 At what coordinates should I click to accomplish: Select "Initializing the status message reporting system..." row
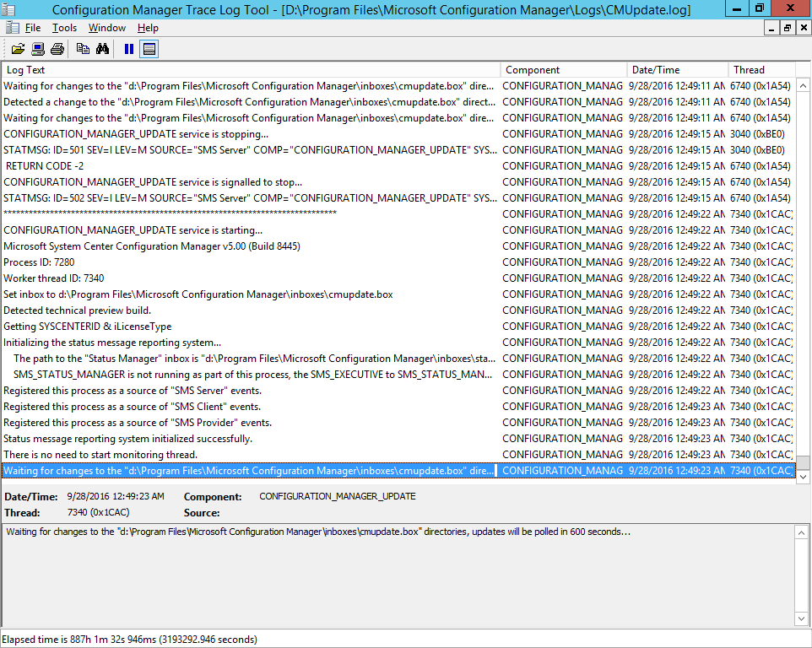click(x=398, y=343)
